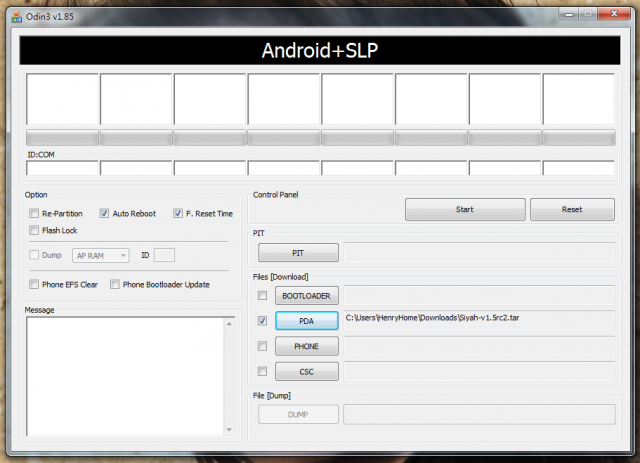The width and height of the screenshot is (640, 463).
Task: Click the PDA file path field
Action: pos(479,320)
